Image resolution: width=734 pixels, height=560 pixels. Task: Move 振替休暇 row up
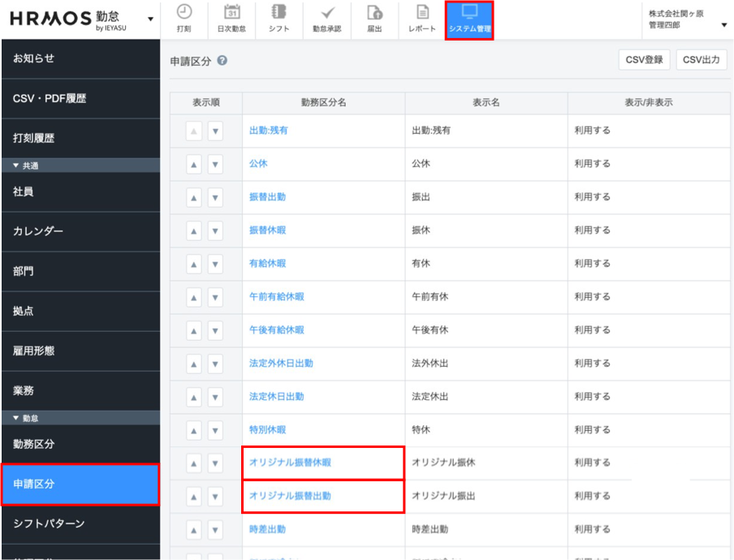coord(194,231)
